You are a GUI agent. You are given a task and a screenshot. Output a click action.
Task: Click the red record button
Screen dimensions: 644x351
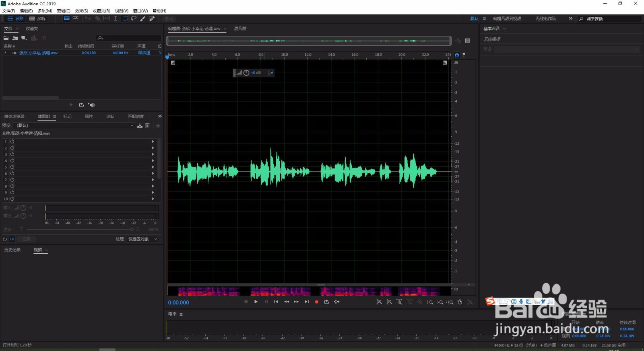[x=316, y=302]
